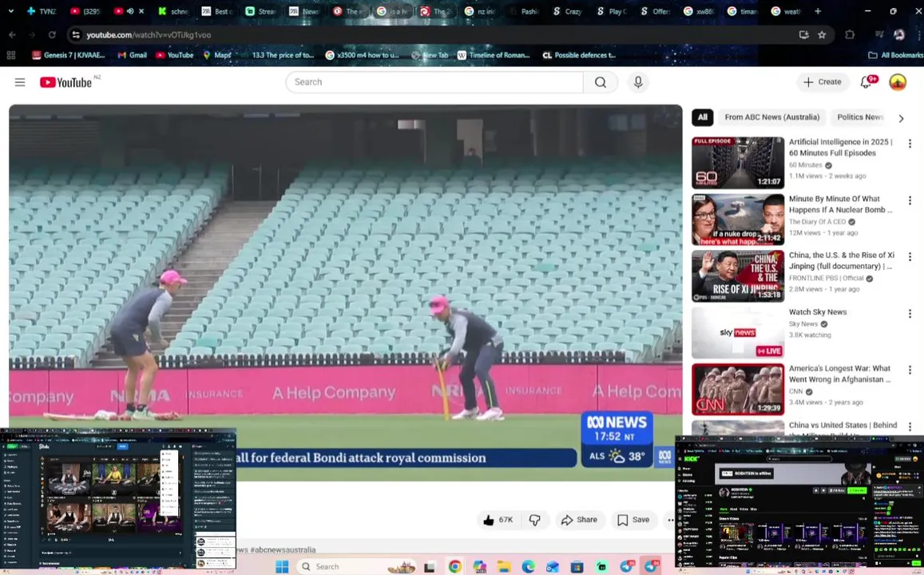
Task: Select From ABC News (Australia) chip
Action: click(x=772, y=117)
